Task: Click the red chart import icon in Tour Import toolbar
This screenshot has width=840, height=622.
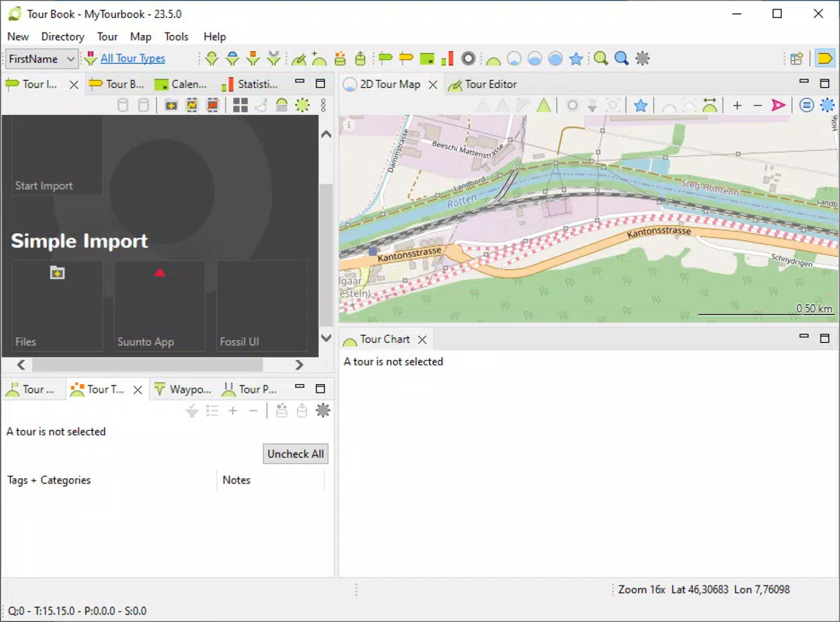Action: 213,105
